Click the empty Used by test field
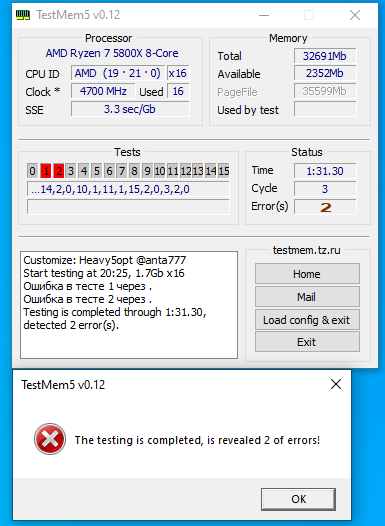Viewport: 385px width, 526px height. [x=325, y=109]
